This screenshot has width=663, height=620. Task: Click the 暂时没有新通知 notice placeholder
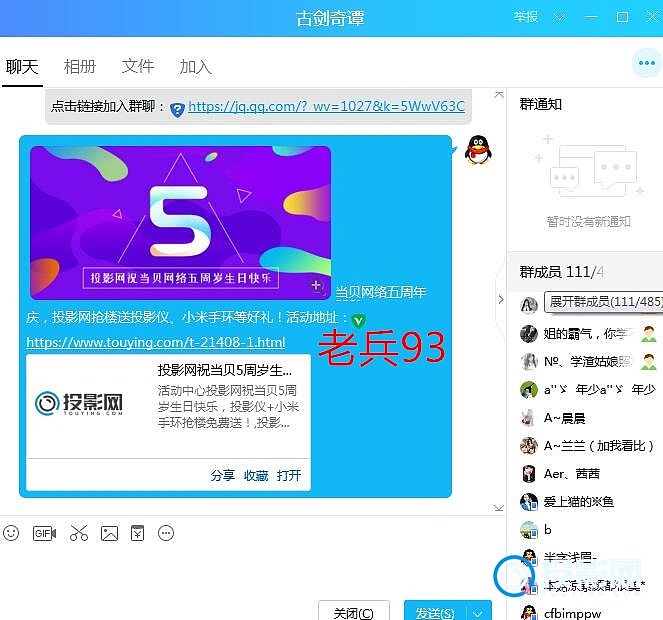pyautogui.click(x=589, y=222)
